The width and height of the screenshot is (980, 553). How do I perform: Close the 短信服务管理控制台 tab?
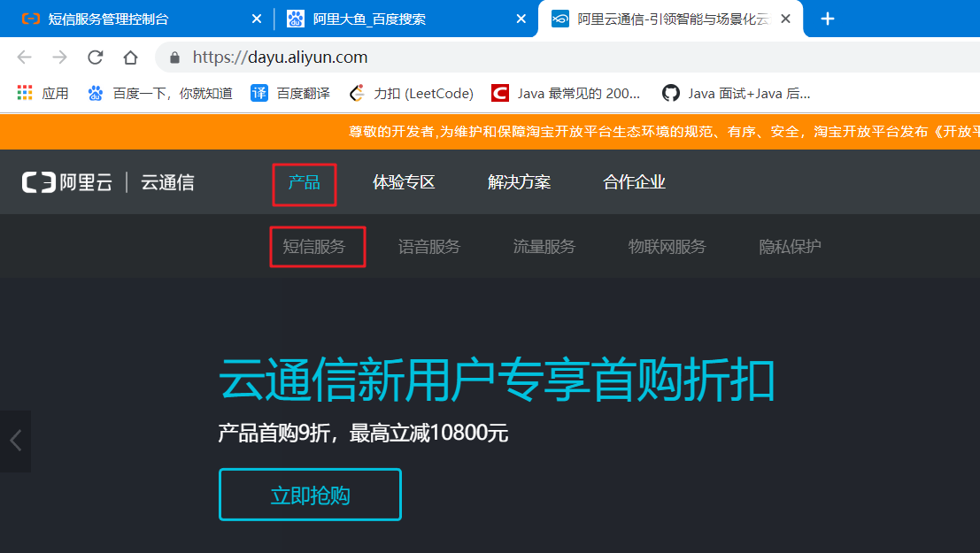[256, 19]
